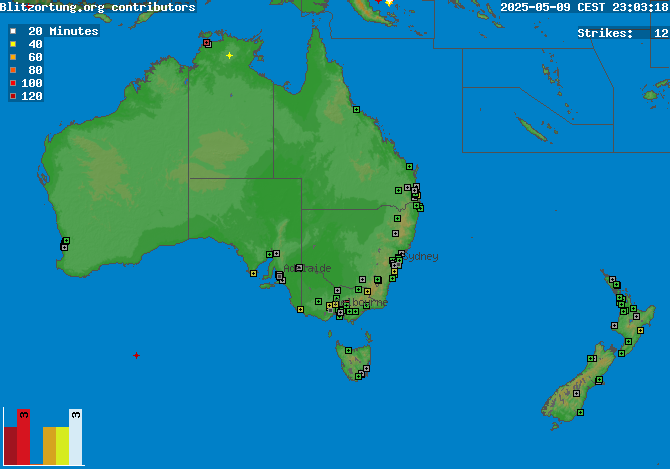Click the date and time stamp
Viewport: 670px width, 469px height.
[x=584, y=7]
